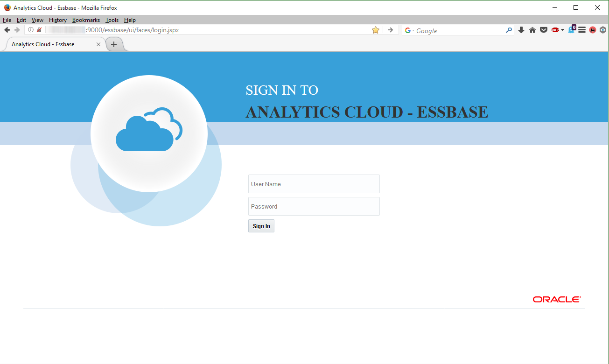Click the Adblock Plus ABP icon
The height and width of the screenshot is (364, 609).
555,30
